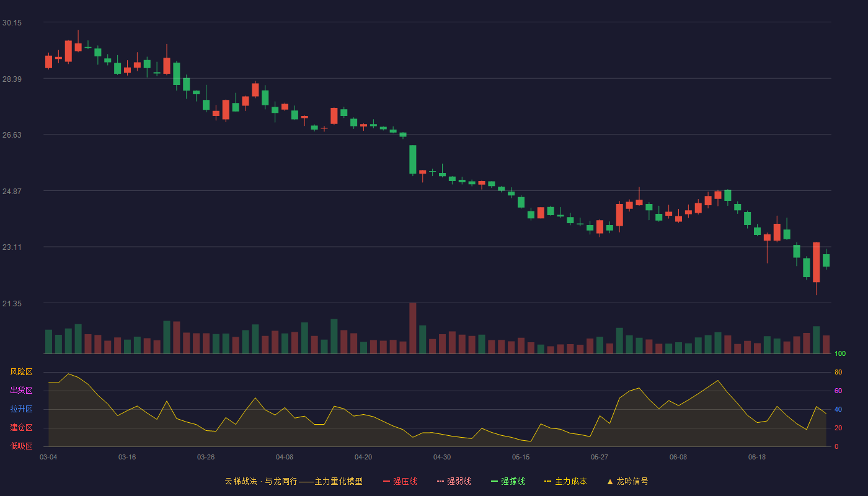868x496 pixels.
Task: Click the tallest red volume bar
Action: 413,328
